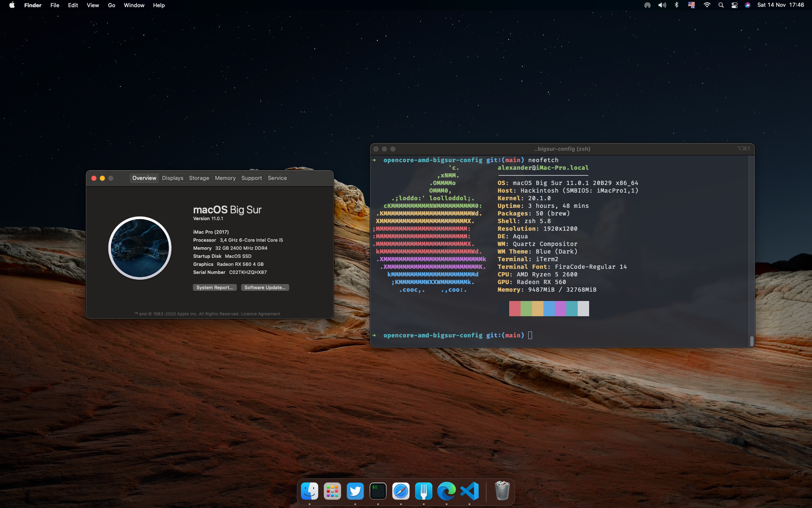Click the purple neofetch color block
The image size is (812, 508).
[560, 309]
